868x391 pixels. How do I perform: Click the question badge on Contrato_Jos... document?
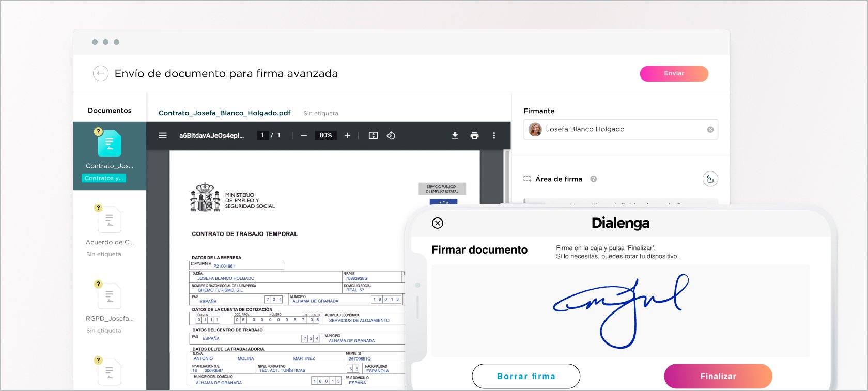pos(98,132)
